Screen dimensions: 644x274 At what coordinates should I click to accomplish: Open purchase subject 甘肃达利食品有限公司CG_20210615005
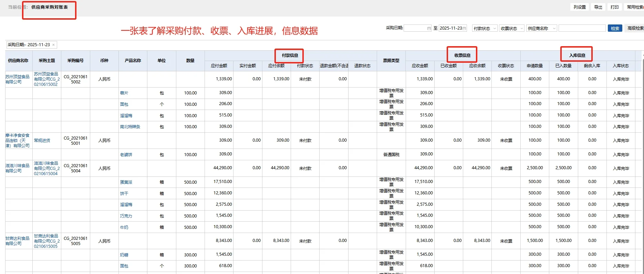47,241
